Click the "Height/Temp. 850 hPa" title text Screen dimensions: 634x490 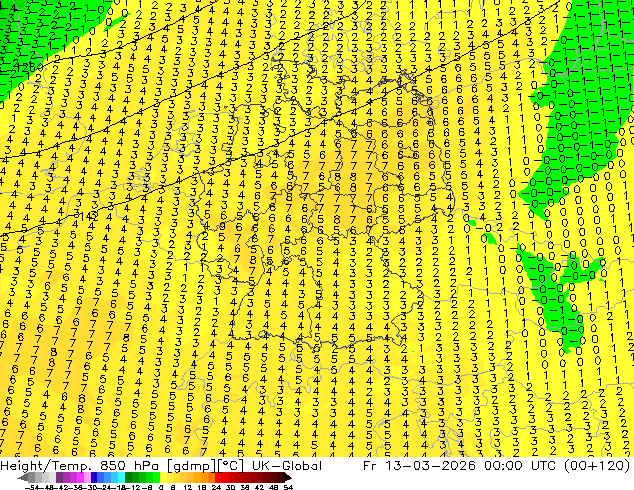80,466
